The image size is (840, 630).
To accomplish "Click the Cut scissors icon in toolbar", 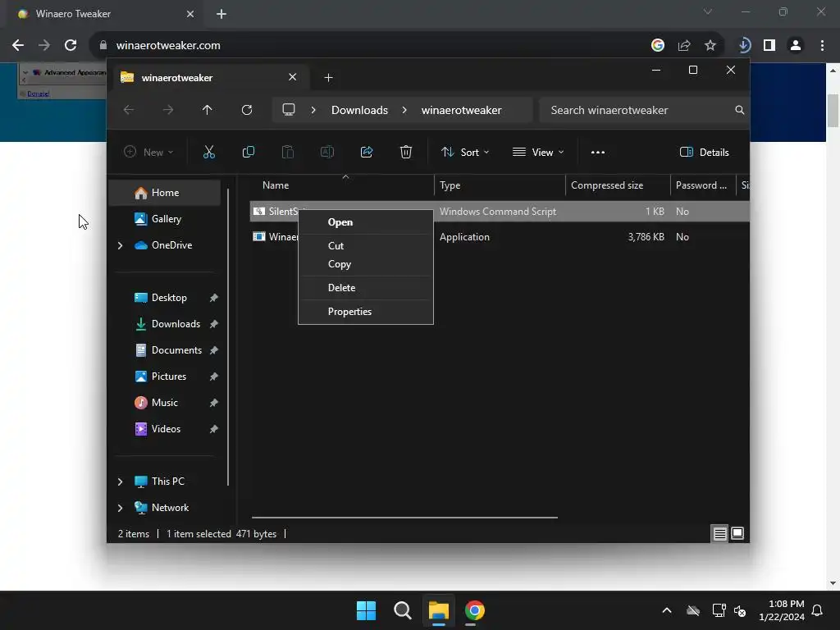I will click(x=209, y=152).
